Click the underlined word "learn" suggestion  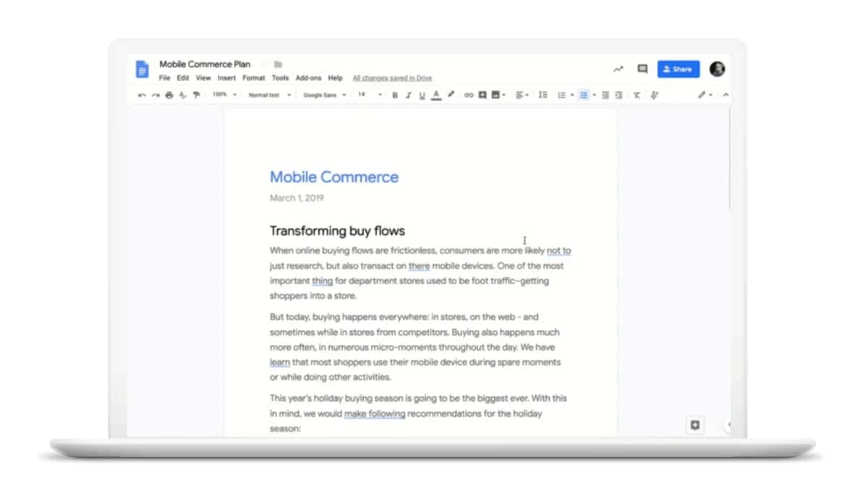280,362
